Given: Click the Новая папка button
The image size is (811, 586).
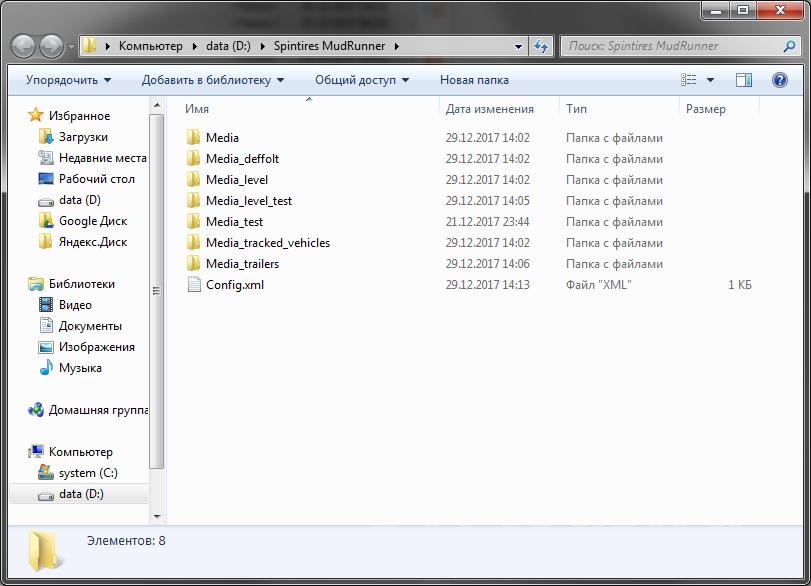Looking at the screenshot, I should coord(474,80).
